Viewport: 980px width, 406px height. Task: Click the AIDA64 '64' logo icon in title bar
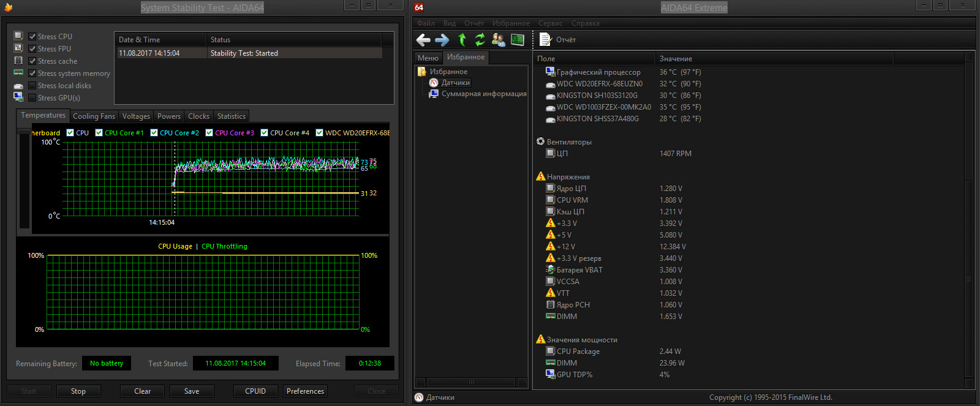419,7
